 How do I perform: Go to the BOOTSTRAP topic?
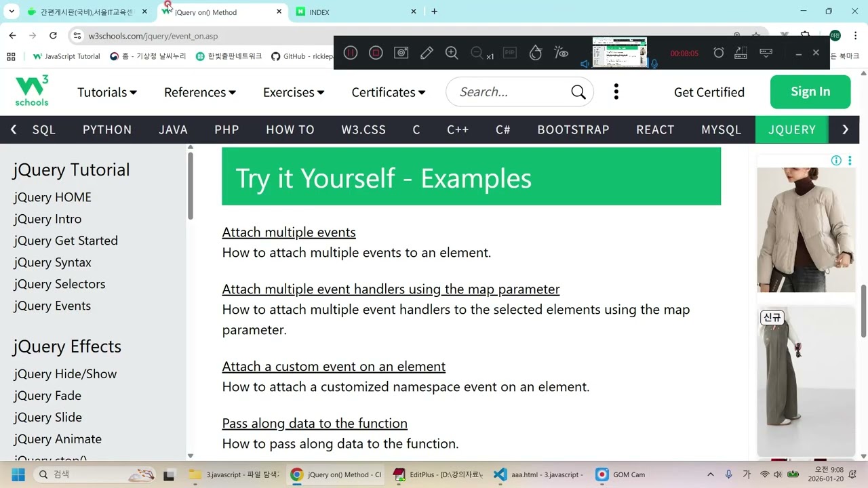pos(573,129)
